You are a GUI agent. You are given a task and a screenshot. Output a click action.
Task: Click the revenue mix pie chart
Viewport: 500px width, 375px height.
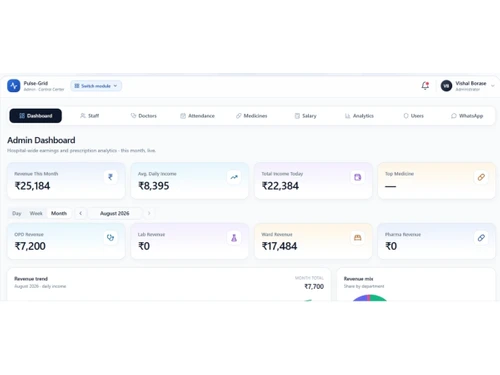(x=369, y=298)
